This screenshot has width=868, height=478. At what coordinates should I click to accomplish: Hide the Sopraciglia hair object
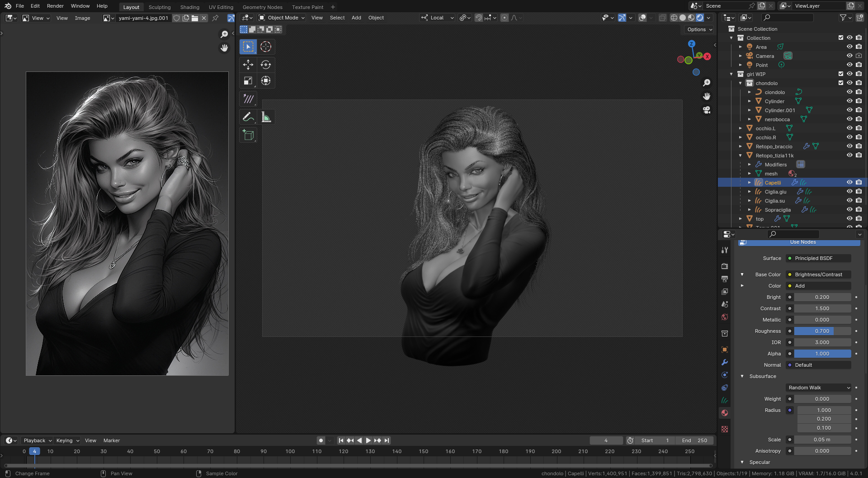click(849, 209)
